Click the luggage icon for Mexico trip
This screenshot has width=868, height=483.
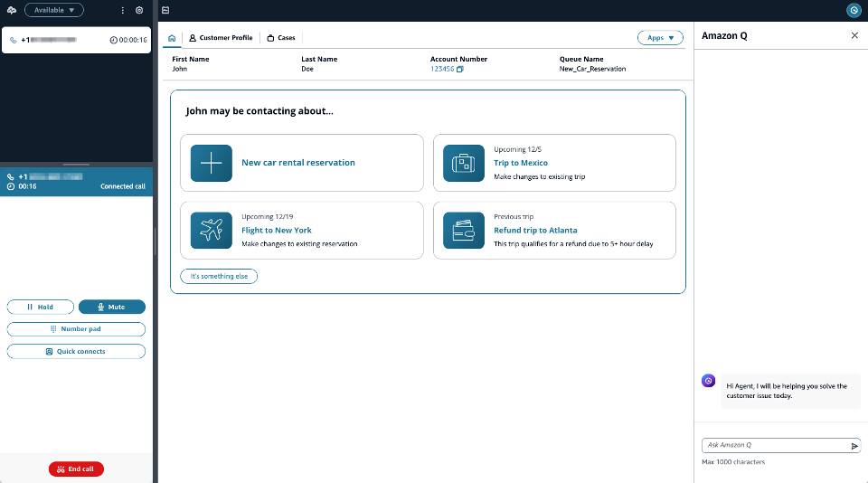tap(464, 163)
